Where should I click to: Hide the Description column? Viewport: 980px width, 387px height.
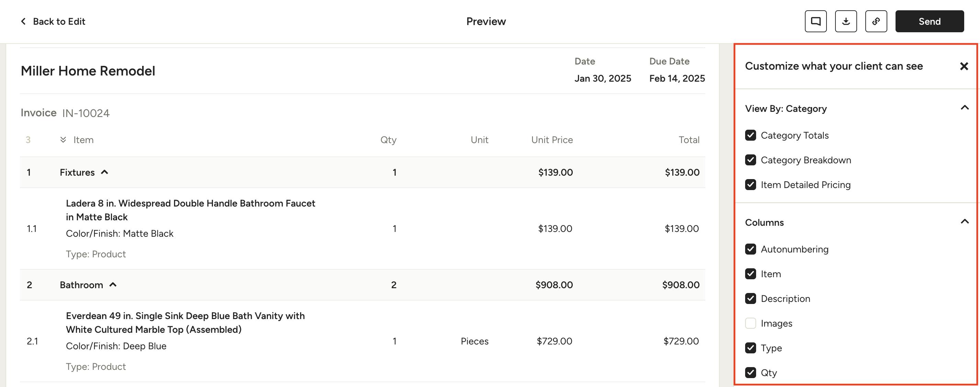[x=750, y=298]
